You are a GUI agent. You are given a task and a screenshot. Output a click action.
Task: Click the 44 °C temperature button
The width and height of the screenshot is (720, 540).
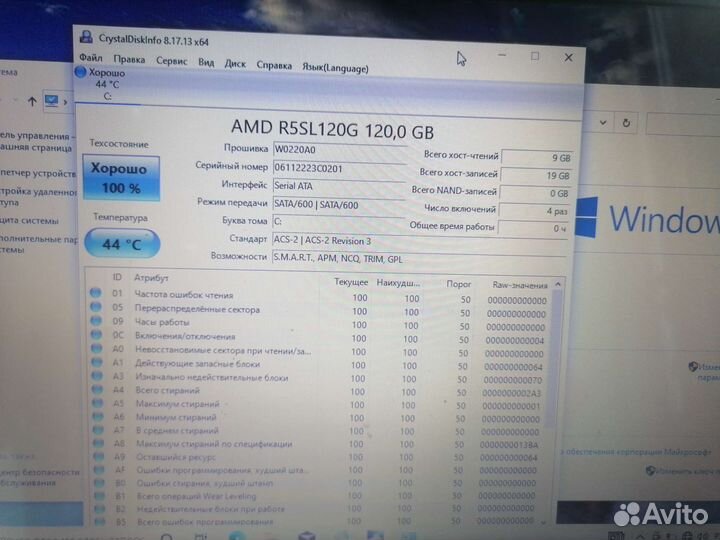[122, 243]
